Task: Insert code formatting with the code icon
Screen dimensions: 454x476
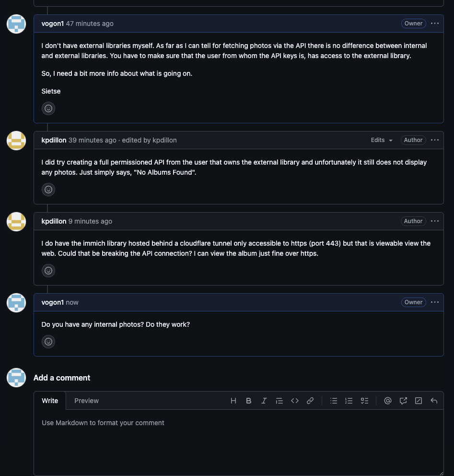Action: 295,401
